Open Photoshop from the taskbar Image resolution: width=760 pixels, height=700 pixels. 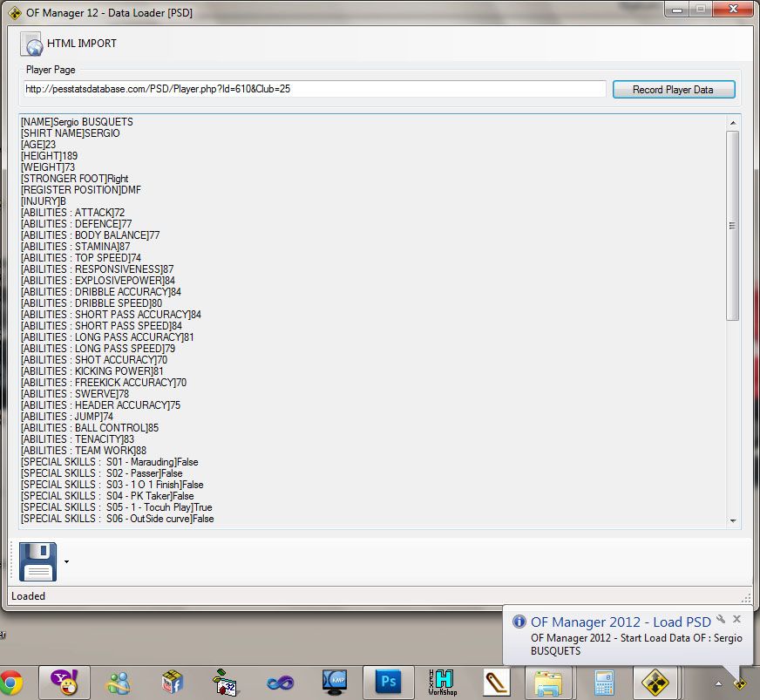[387, 681]
